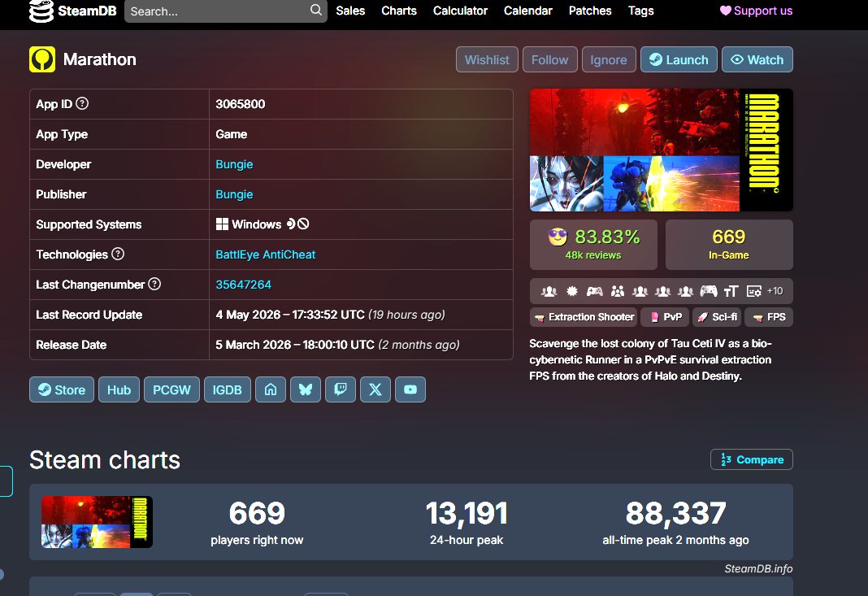The width and height of the screenshot is (868, 596).
Task: Expand the +10 more categories
Action: tap(775, 291)
